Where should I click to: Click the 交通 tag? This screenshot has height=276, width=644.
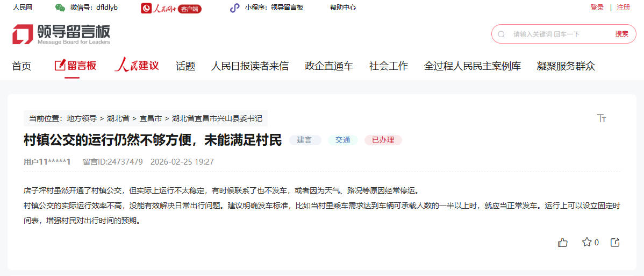click(342, 140)
